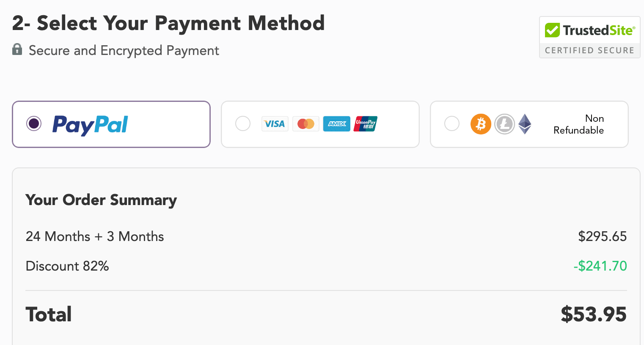
Task: Click the green -$241.70 discount amount
Action: [x=600, y=266]
